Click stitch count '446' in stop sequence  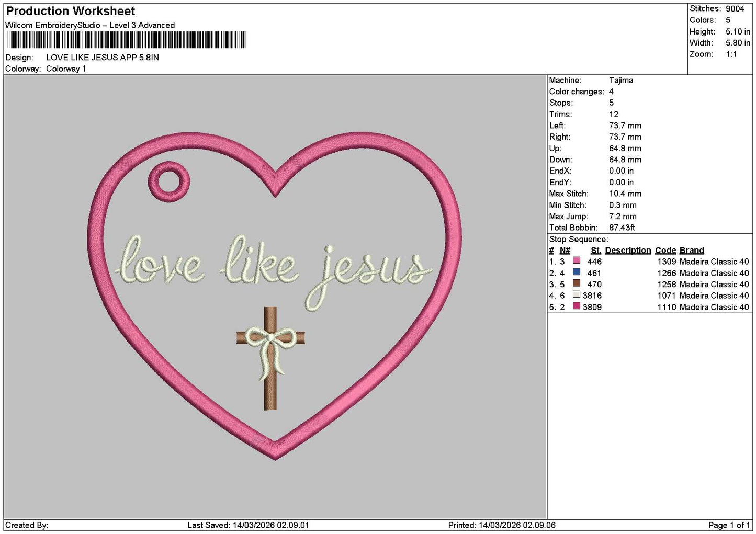coord(594,262)
